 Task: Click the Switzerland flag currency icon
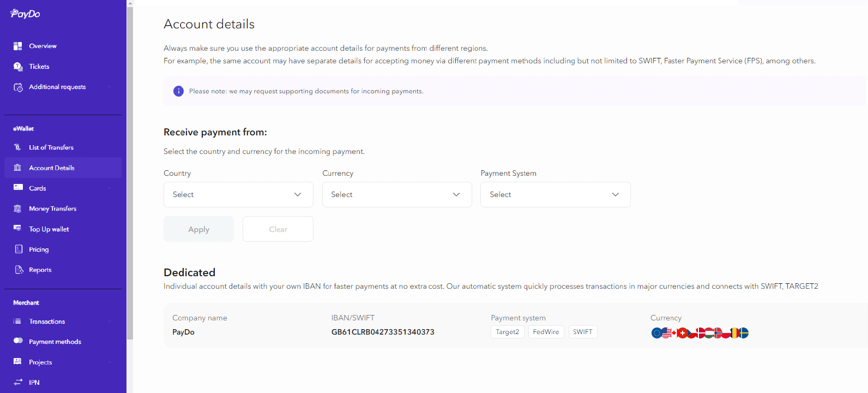682,333
